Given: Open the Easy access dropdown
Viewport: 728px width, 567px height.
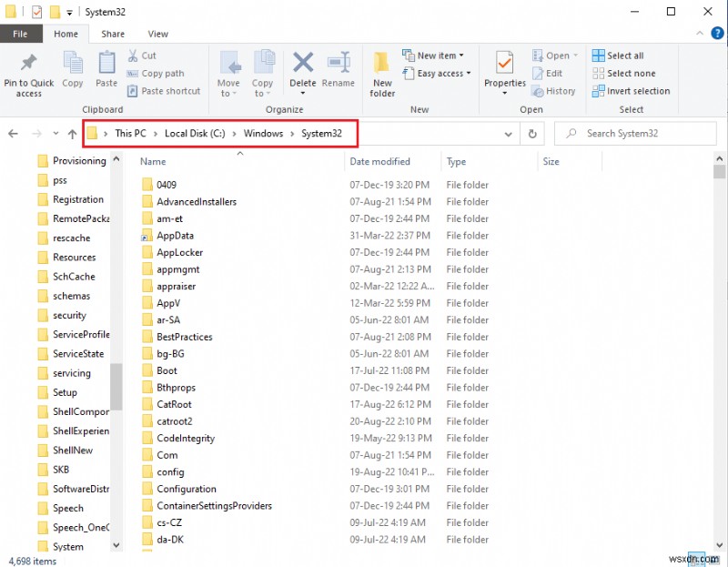Looking at the screenshot, I should tap(437, 74).
